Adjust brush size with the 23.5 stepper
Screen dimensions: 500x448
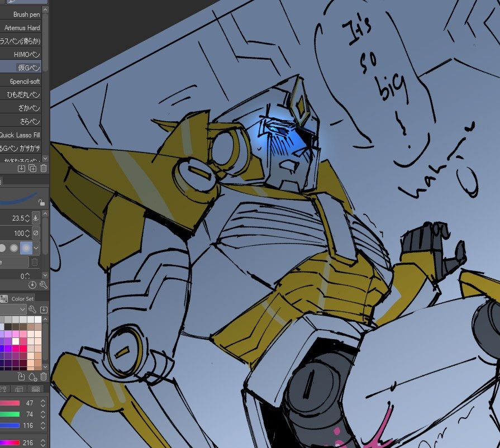(x=27, y=218)
